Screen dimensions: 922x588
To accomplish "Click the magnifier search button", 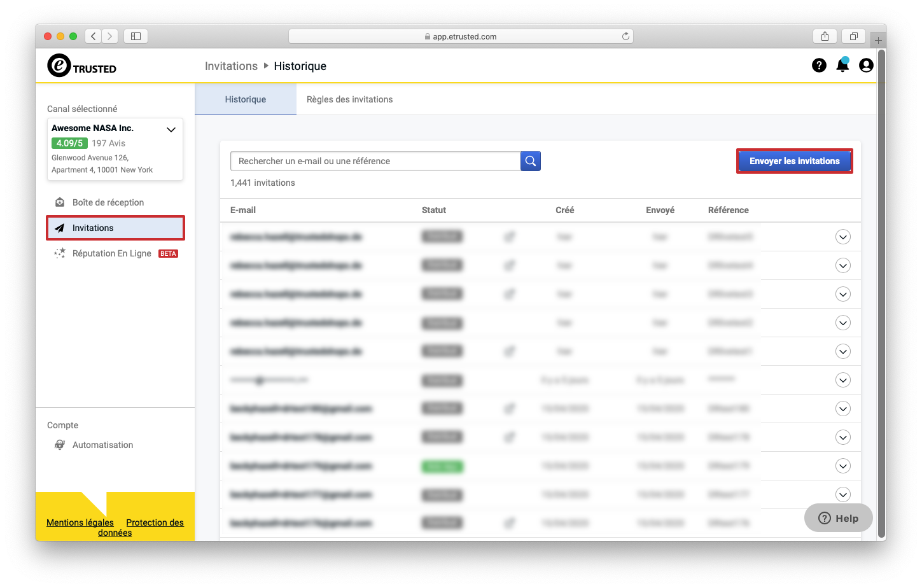I will coord(531,161).
